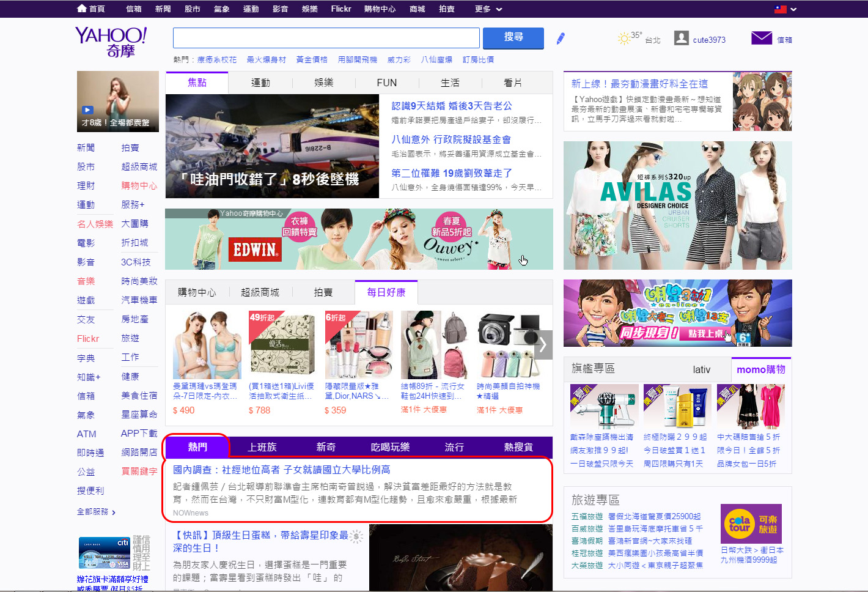The height and width of the screenshot is (592, 868).
Task: Expand 全部服務 in the left sidebar
Action: (x=96, y=512)
